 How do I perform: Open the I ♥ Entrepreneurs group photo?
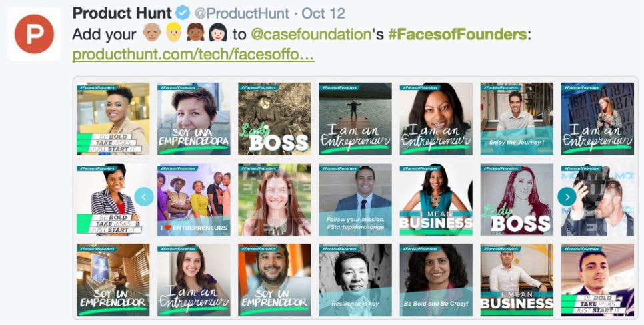194,200
